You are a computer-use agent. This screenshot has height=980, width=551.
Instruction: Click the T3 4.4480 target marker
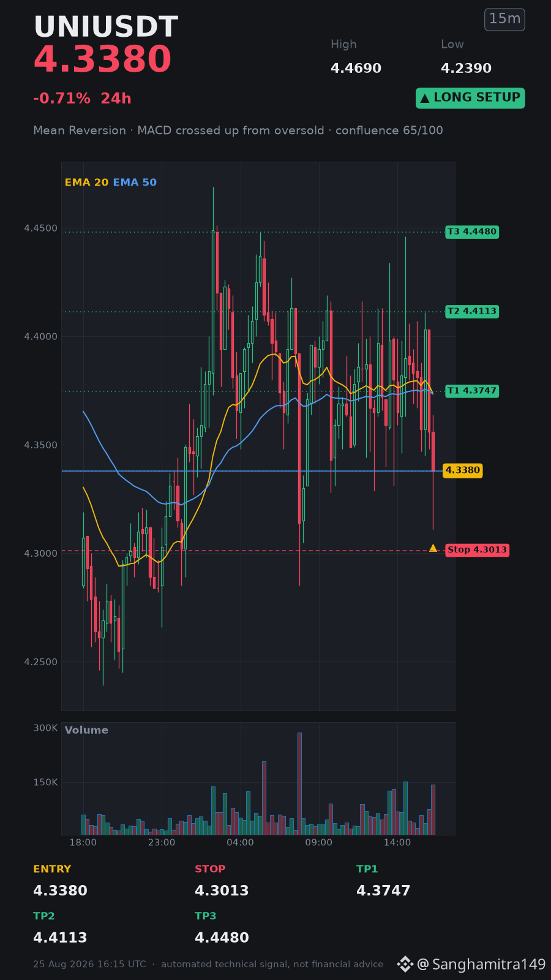coord(472,232)
